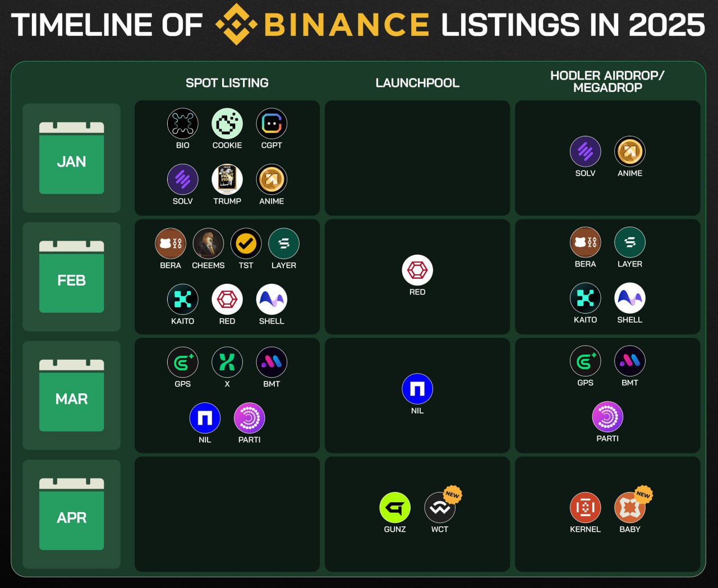This screenshot has height=588, width=718.
Task: Click the SHELL icon in February spot listing
Action: pos(271,300)
